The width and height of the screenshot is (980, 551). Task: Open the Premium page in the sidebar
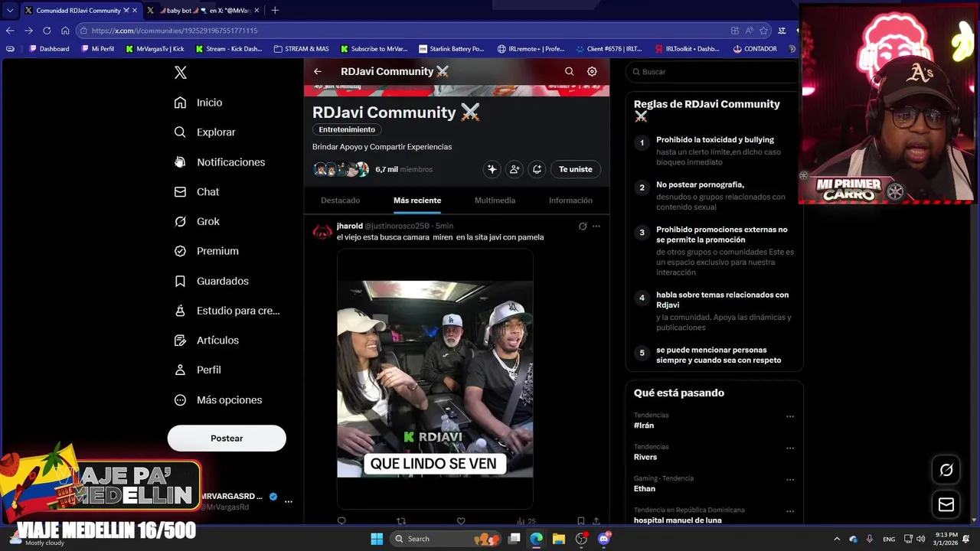(206, 251)
